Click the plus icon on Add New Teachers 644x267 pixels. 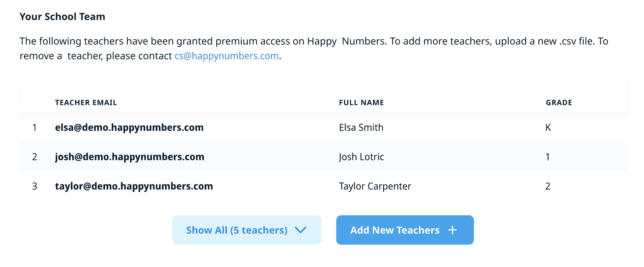point(452,230)
